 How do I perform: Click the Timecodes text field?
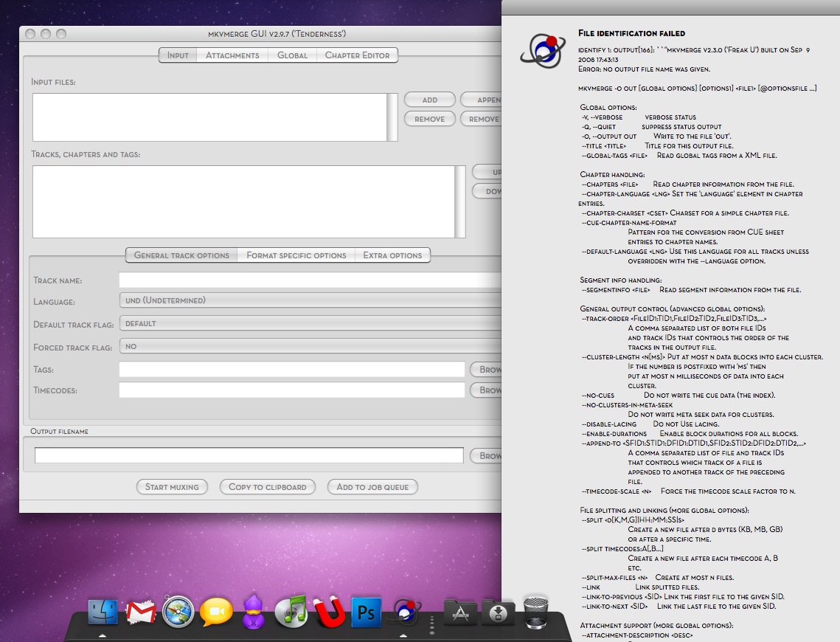tap(292, 390)
